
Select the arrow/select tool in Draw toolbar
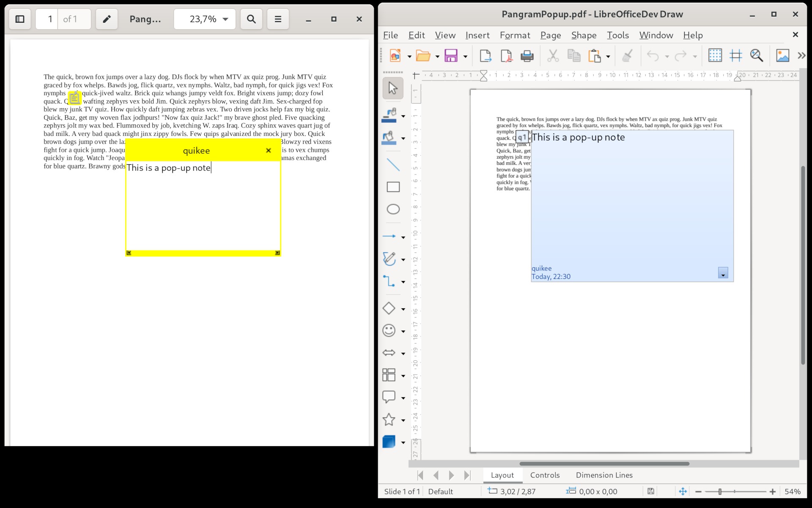click(x=393, y=88)
